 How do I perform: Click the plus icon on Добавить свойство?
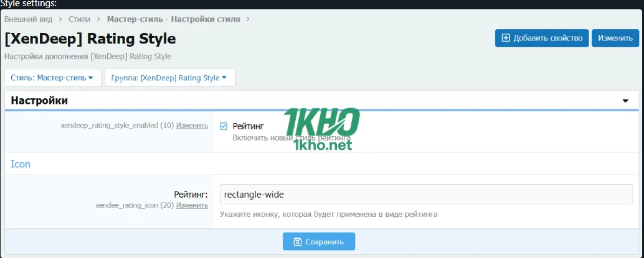point(506,38)
